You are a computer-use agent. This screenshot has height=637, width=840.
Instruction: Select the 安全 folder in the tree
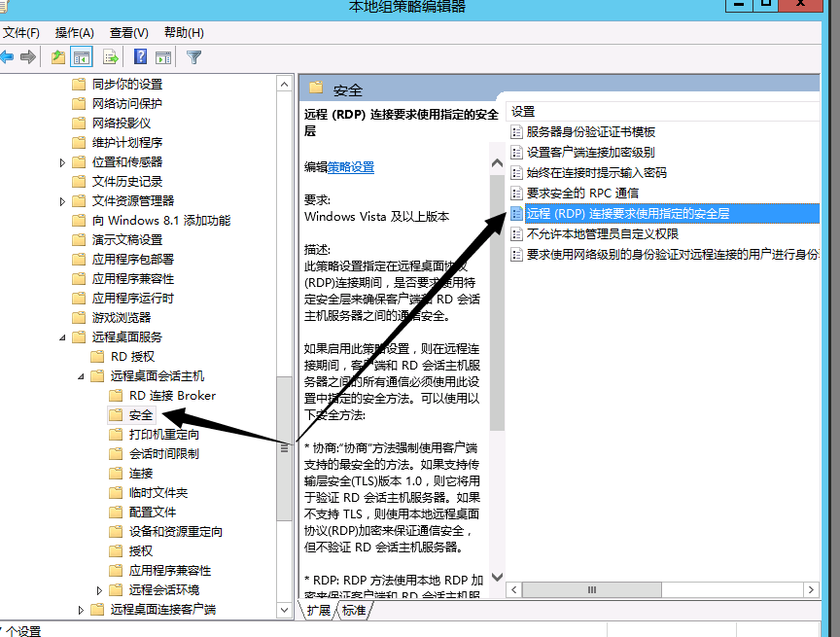coord(131,415)
